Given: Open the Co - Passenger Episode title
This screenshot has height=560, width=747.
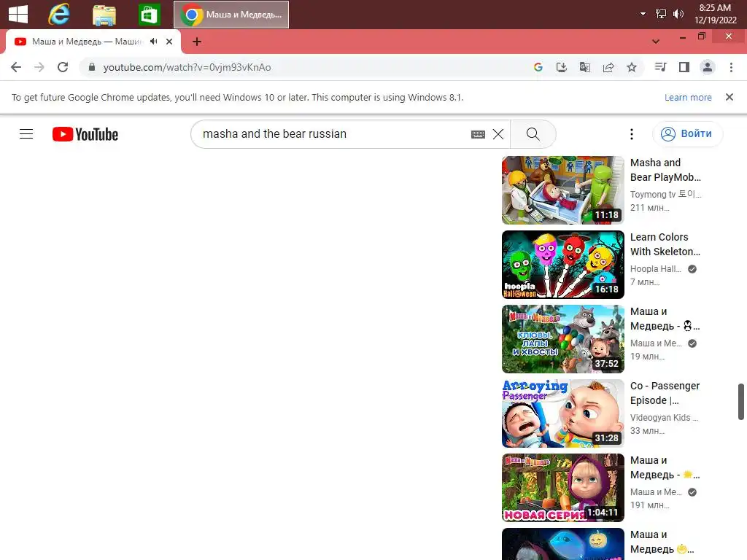Looking at the screenshot, I should (665, 393).
